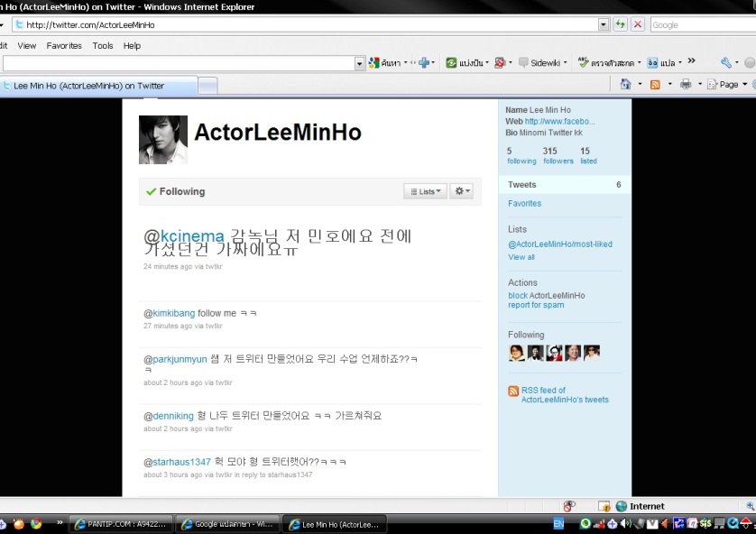756x534 pixels.
Task: Open the Page menu dropdown
Action: pos(727,85)
